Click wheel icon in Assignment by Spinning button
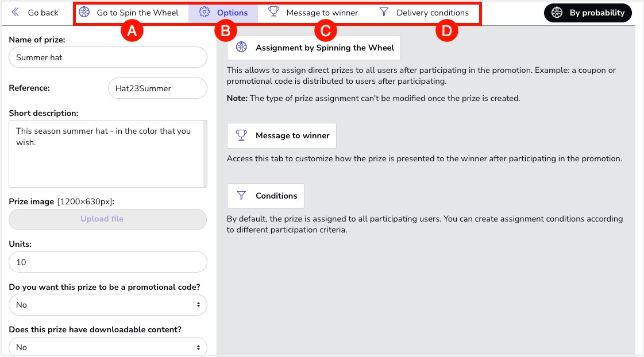644x357 pixels. click(x=242, y=48)
